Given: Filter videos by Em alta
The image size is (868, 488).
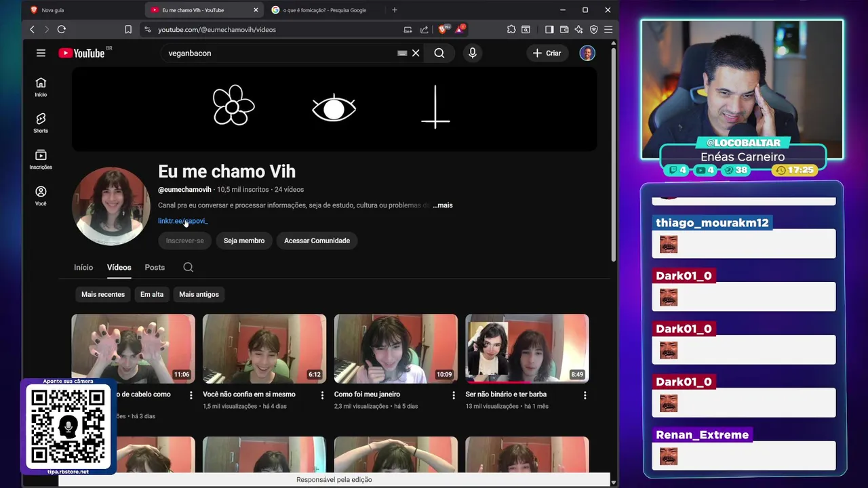Looking at the screenshot, I should [x=152, y=294].
